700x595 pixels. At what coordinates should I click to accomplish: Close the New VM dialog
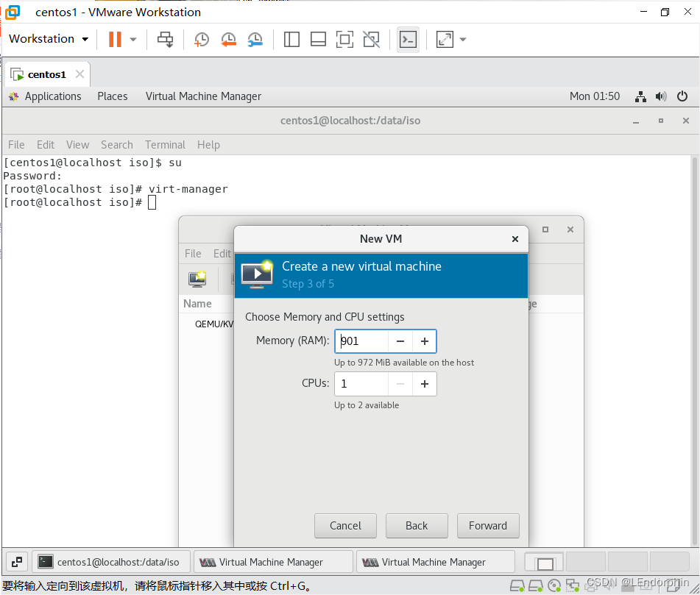tap(515, 239)
